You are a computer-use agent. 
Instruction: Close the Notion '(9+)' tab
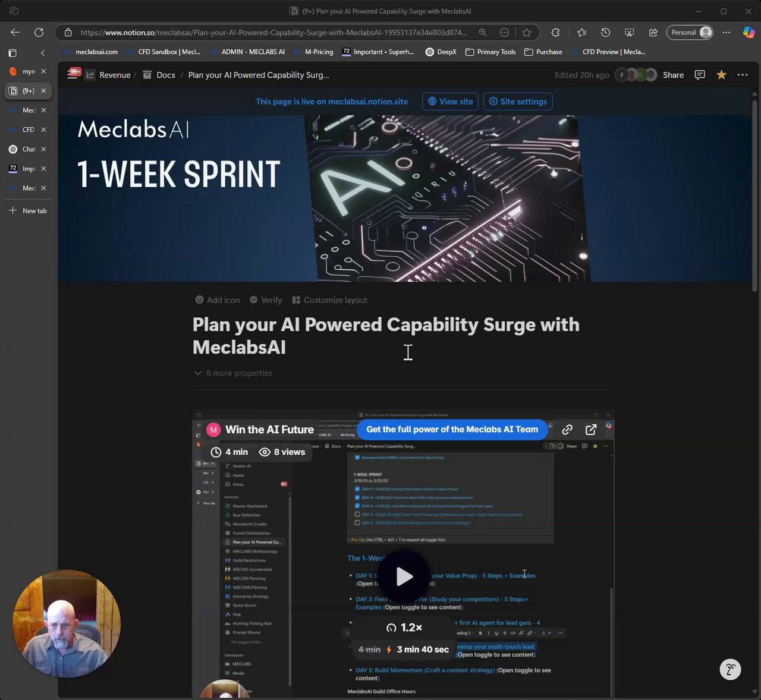tap(43, 91)
